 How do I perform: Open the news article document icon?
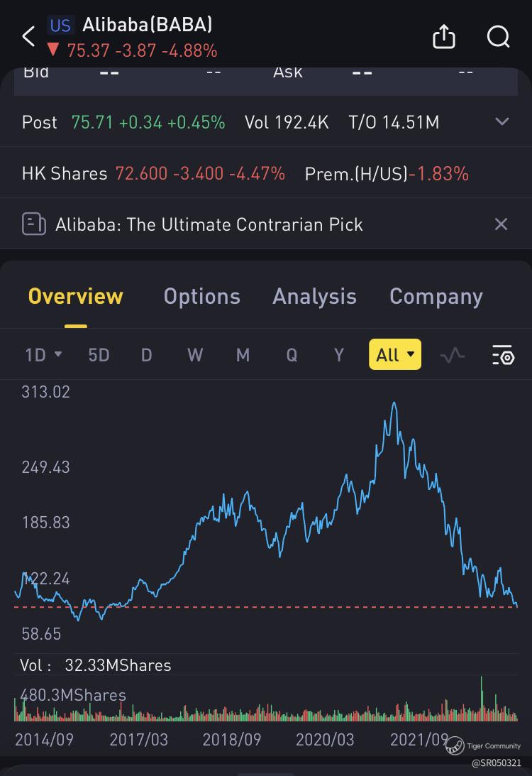[x=33, y=224]
